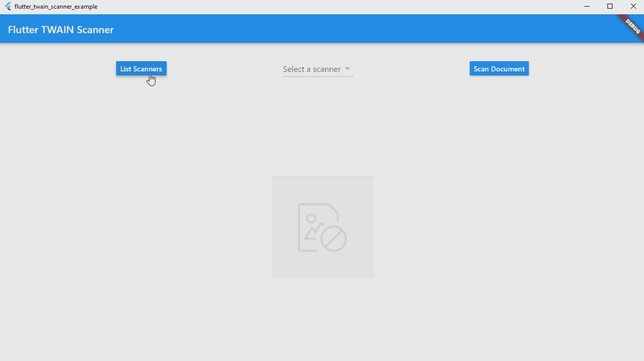Expand the scanner list via the arrow triangle

point(347,69)
